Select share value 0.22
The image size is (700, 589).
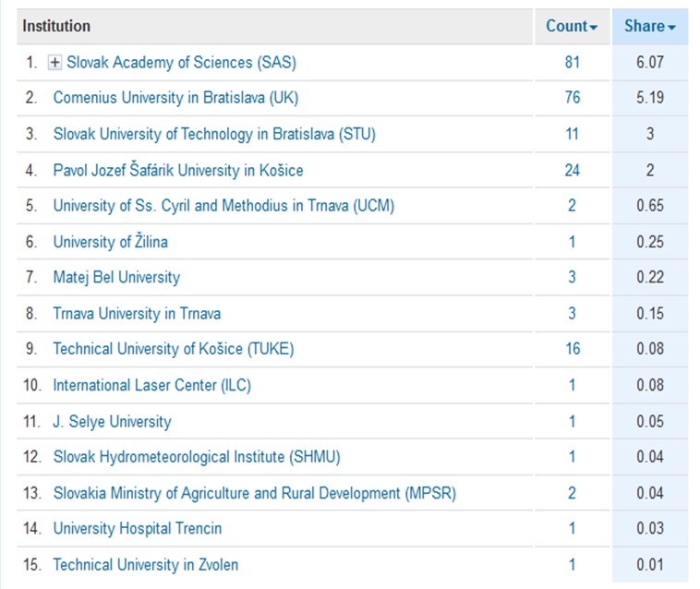click(650, 277)
